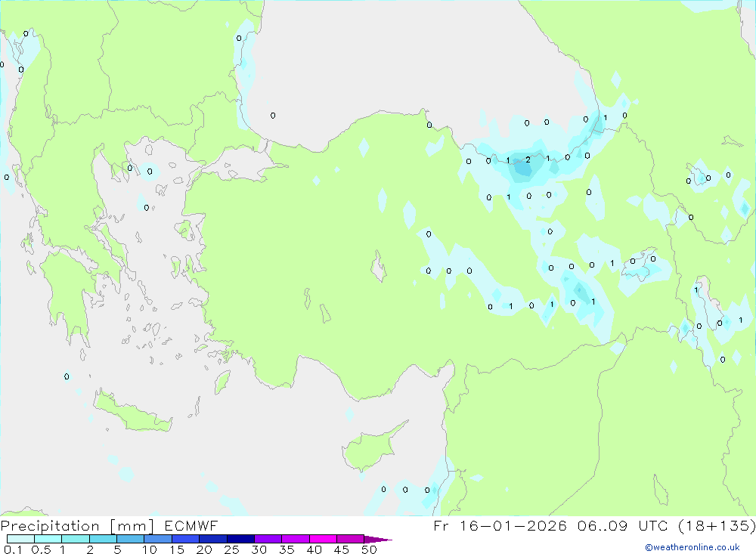Image resolution: width=756 pixels, height=554 pixels.
Task: Pick the 1–2 mm legend color box
Action: (75, 539)
